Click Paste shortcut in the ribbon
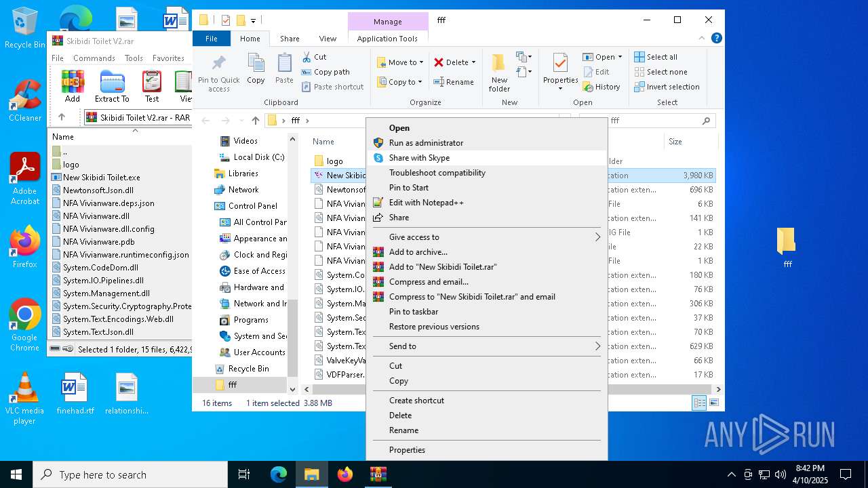 pyautogui.click(x=332, y=87)
